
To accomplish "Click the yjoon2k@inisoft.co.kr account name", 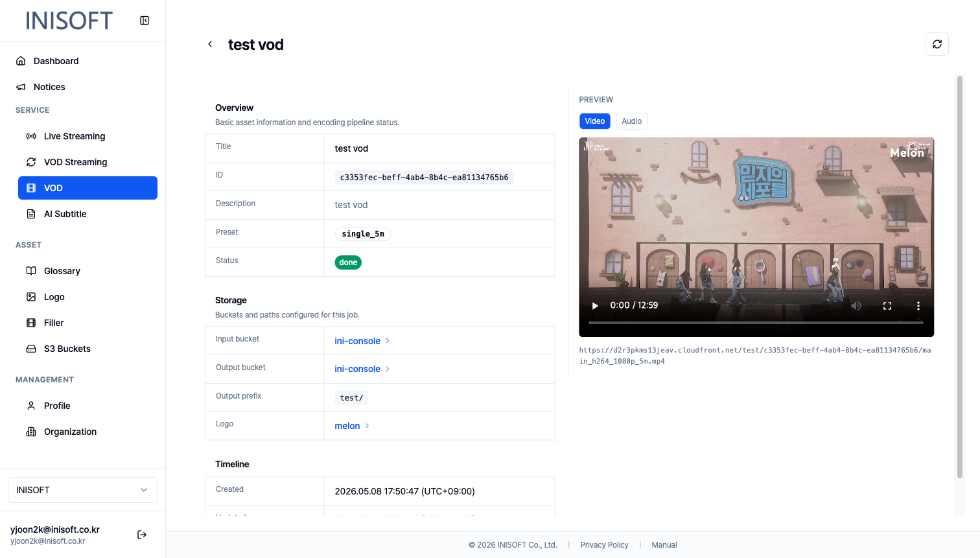I will (55, 529).
